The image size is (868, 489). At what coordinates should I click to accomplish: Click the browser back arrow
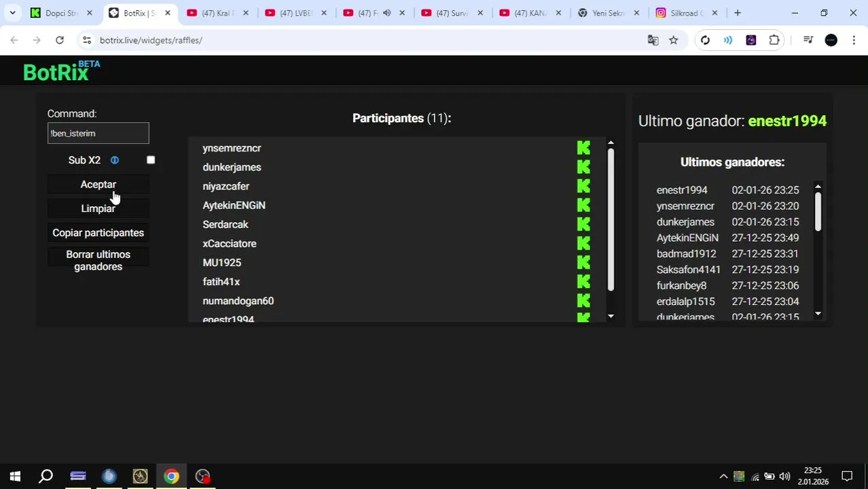tap(14, 41)
